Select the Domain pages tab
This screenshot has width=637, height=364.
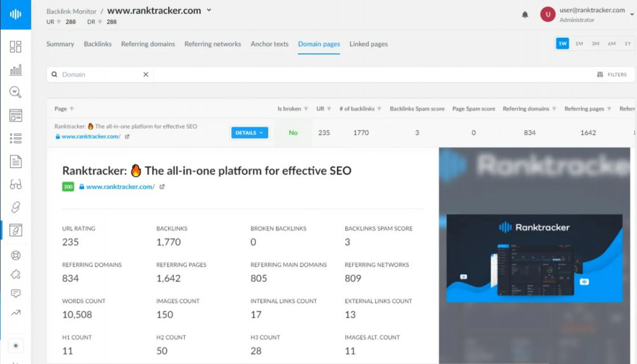[319, 44]
